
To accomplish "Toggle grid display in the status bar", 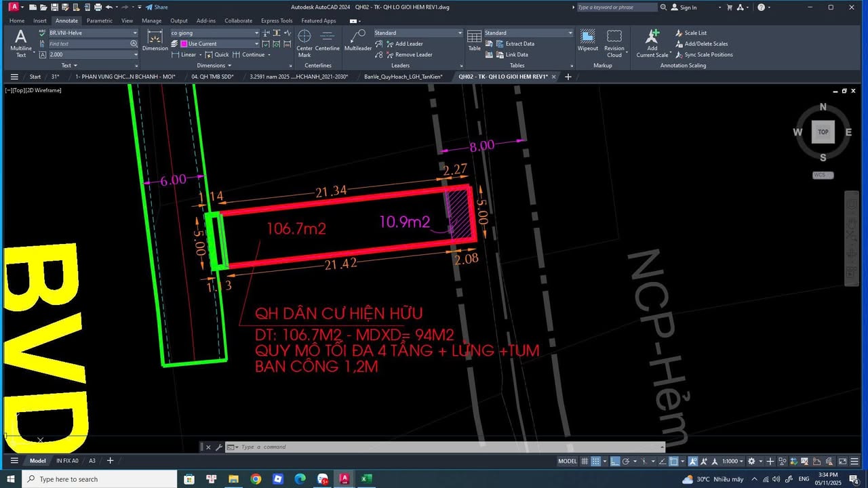I will (585, 461).
